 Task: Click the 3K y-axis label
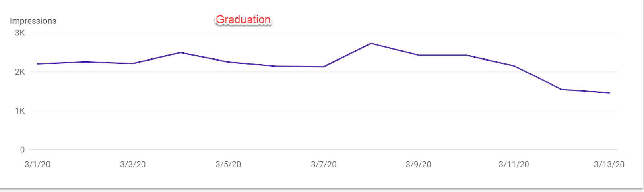(20, 33)
